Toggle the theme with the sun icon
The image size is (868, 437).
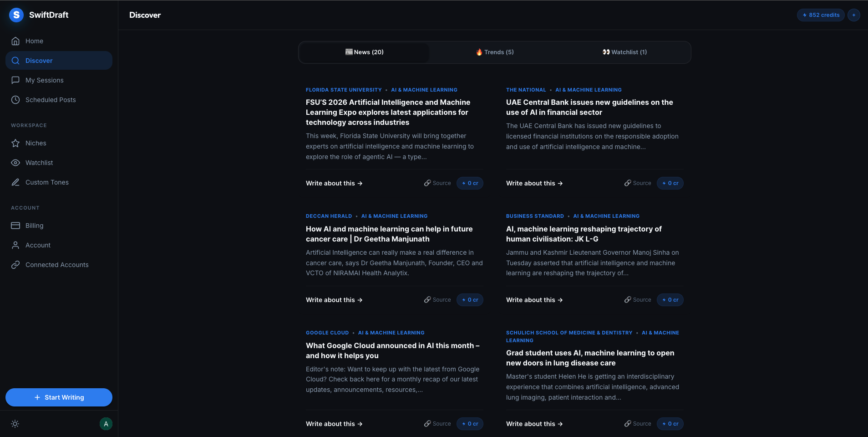(x=15, y=424)
